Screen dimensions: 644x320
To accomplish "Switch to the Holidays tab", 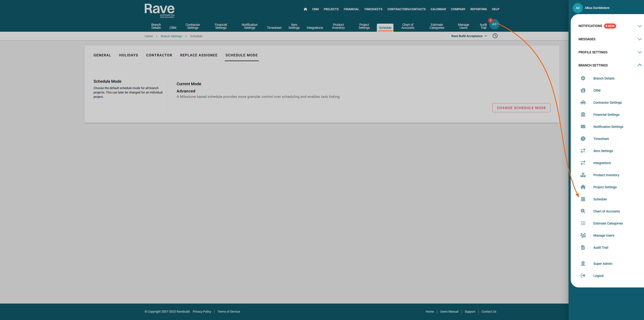I will [x=128, y=55].
